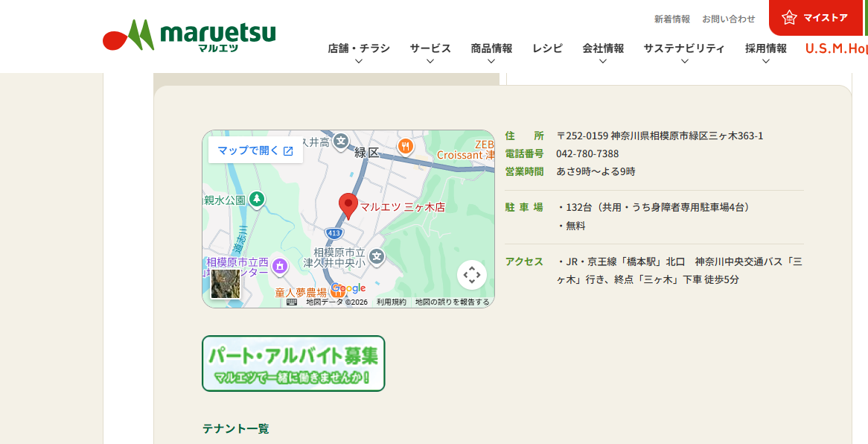Open the map keyboard shortcuts icon

[x=292, y=302]
